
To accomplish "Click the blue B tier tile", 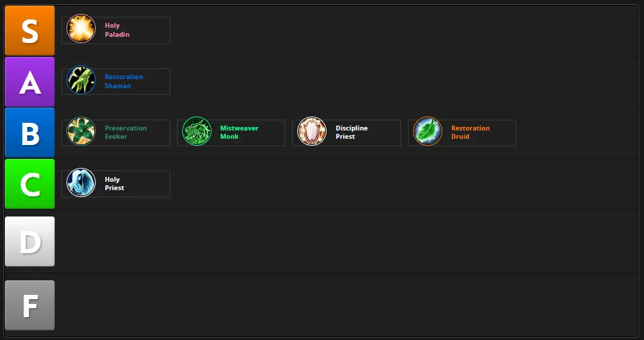I will coord(30,133).
